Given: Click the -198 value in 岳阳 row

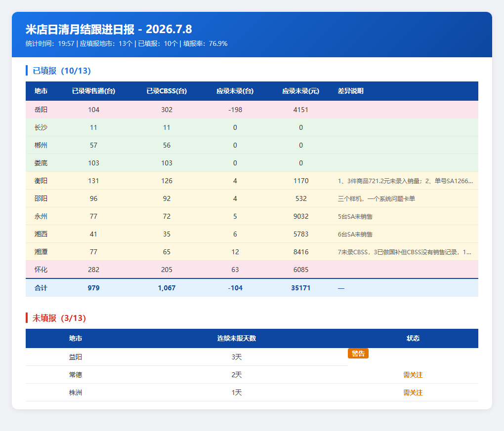Looking at the screenshot, I should [x=235, y=110].
